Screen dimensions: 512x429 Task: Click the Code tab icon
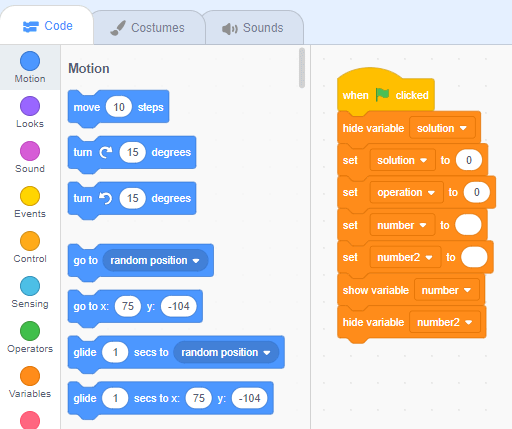pyautogui.click(x=31, y=27)
